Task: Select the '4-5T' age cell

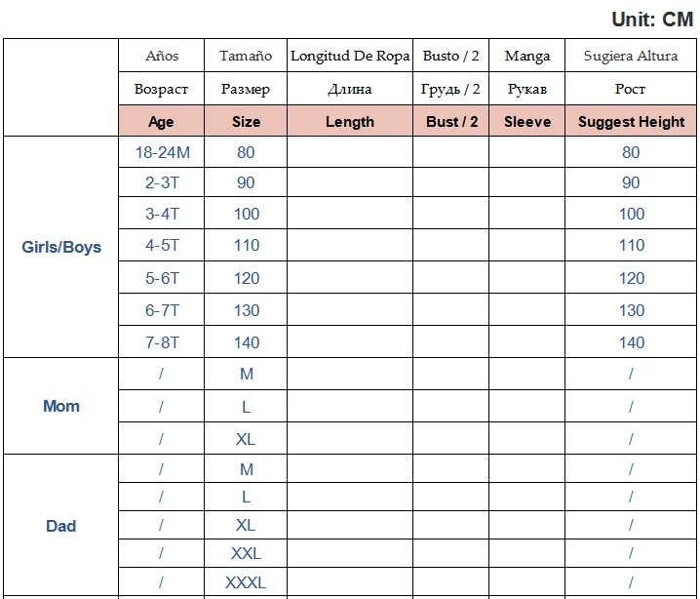Action: pos(161,246)
